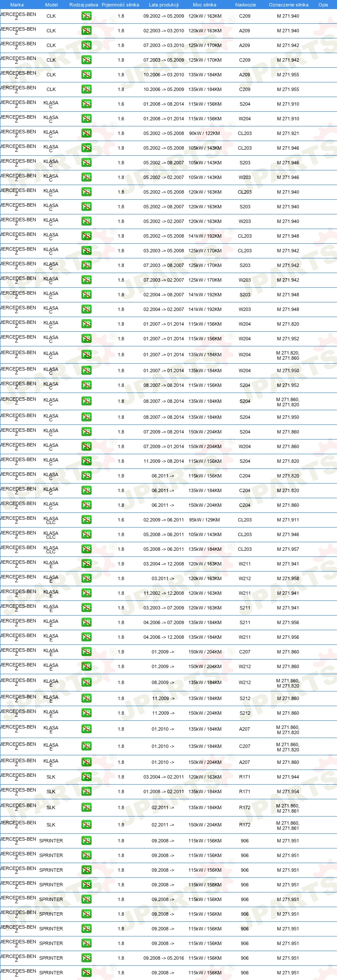The height and width of the screenshot is (980, 337).
Task: Click body code CL203 in the M 271.957 row
Action: (x=245, y=549)
